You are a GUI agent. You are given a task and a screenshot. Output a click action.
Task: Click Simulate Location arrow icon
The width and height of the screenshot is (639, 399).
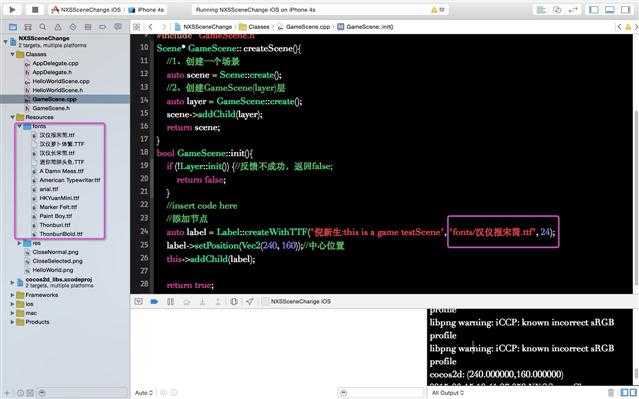tap(250, 302)
